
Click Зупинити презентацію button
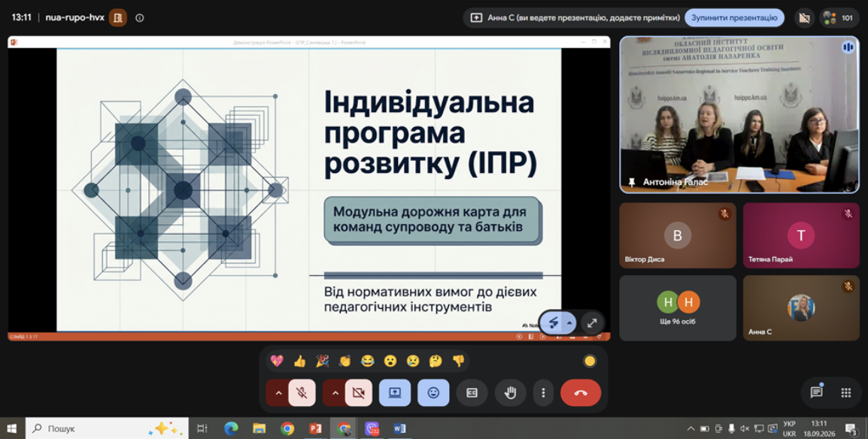pyautogui.click(x=734, y=18)
